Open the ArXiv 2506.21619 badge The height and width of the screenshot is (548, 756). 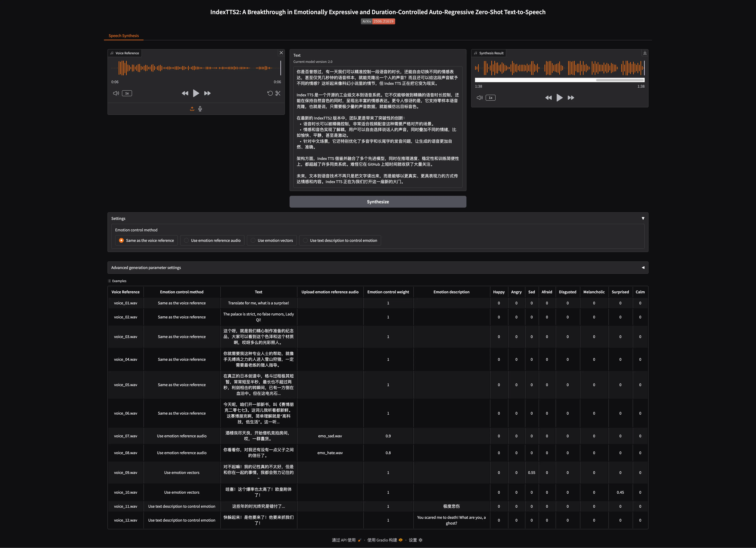click(378, 21)
